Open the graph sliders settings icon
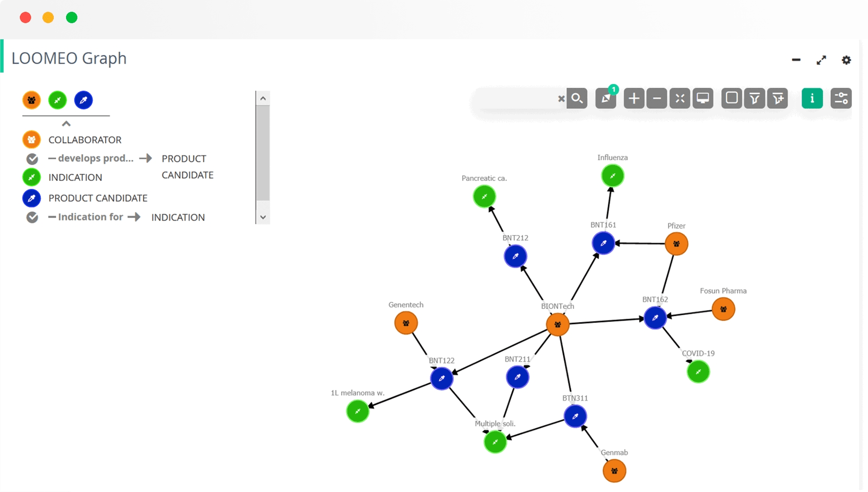This screenshot has width=868, height=492. [841, 98]
